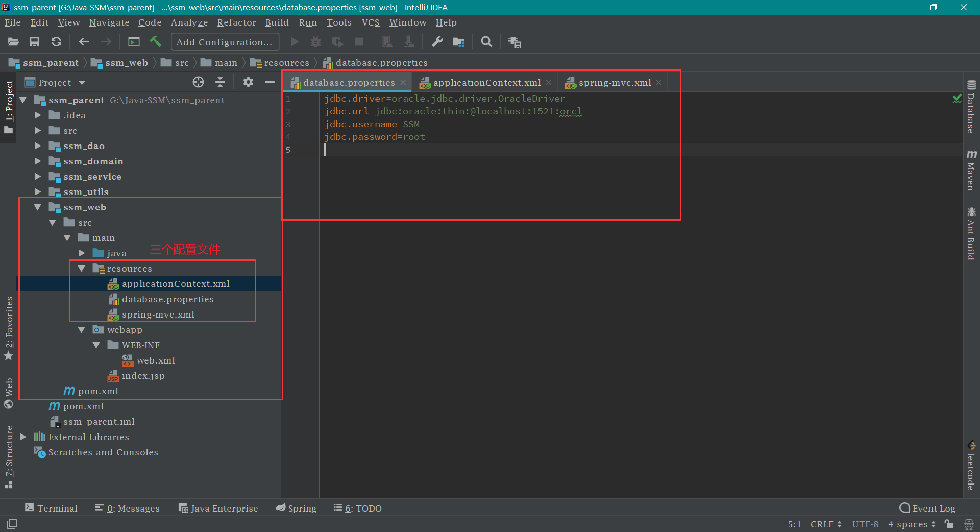Viewport: 980px width, 532px height.
Task: Expand the ssm_dao module folder
Action: tap(38, 146)
